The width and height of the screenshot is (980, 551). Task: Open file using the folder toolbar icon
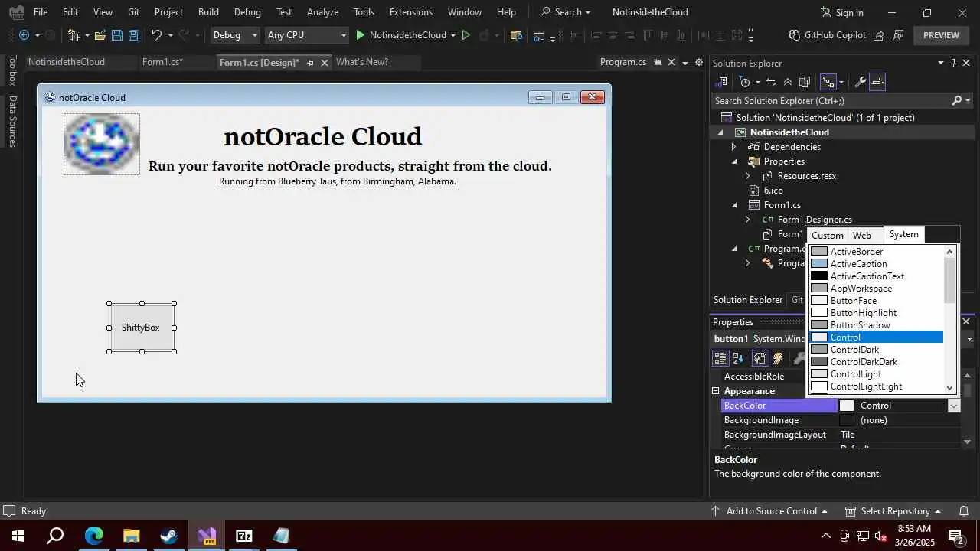tap(100, 35)
